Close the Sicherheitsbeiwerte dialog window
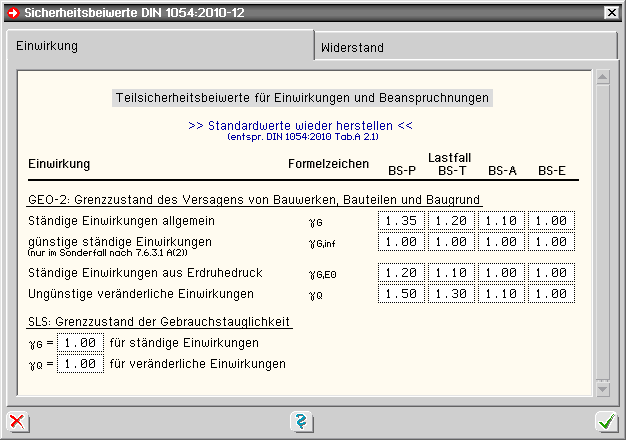Screen dimensions: 626x440 click(611, 12)
